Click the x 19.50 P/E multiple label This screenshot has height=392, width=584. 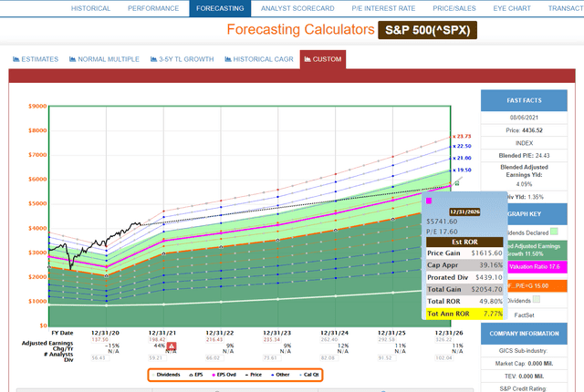click(462, 170)
